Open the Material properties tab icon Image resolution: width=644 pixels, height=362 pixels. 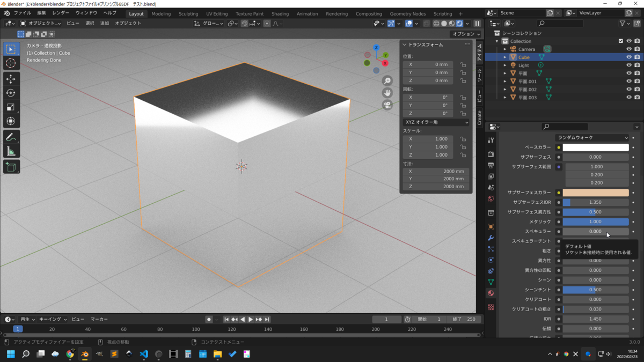pos(491,293)
